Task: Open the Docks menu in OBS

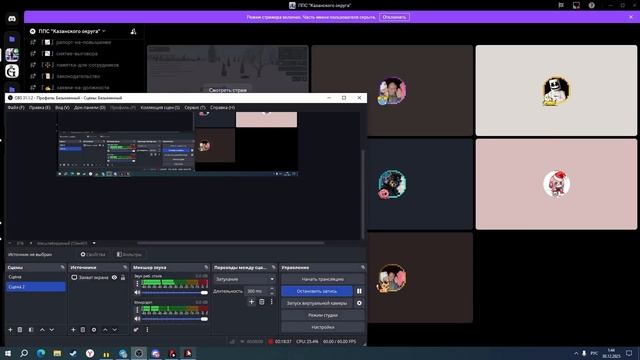Action: pos(90,108)
